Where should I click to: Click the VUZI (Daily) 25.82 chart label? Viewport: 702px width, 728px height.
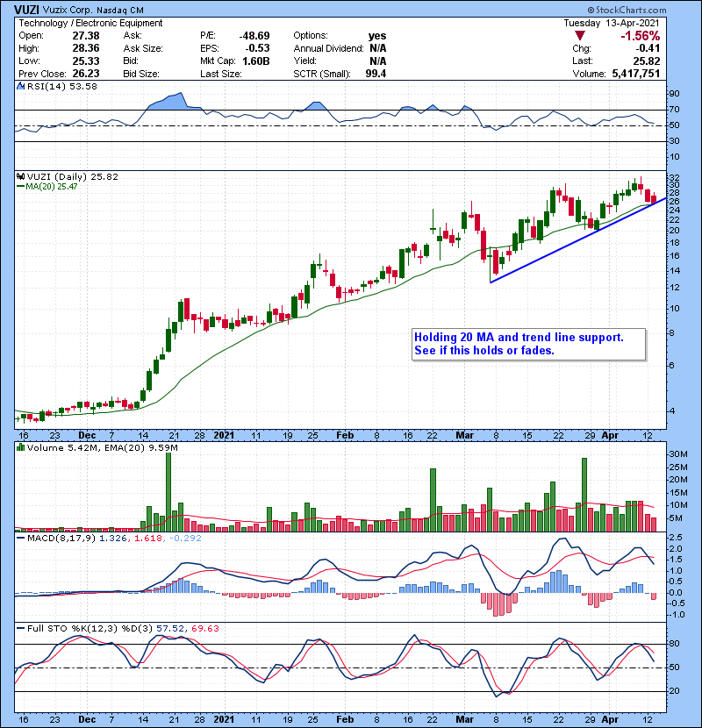point(73,176)
